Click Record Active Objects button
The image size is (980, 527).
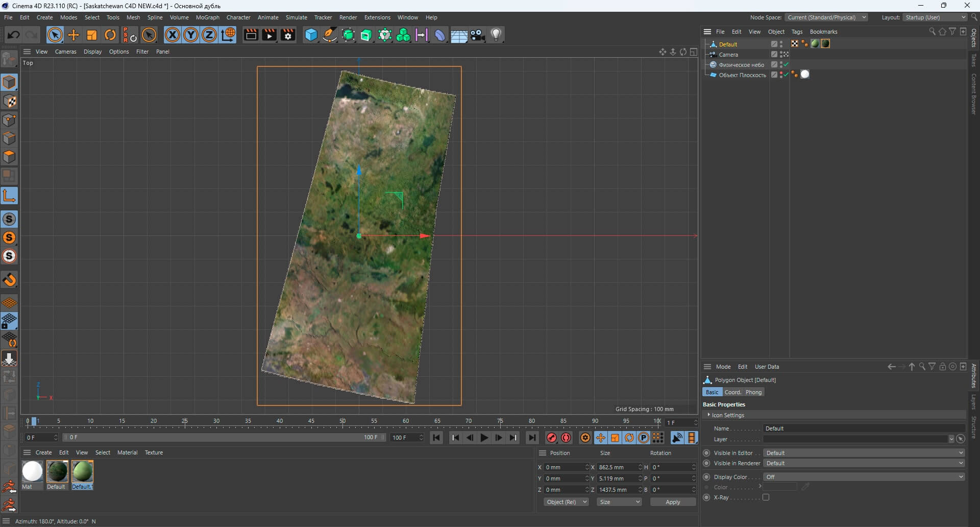(x=551, y=438)
